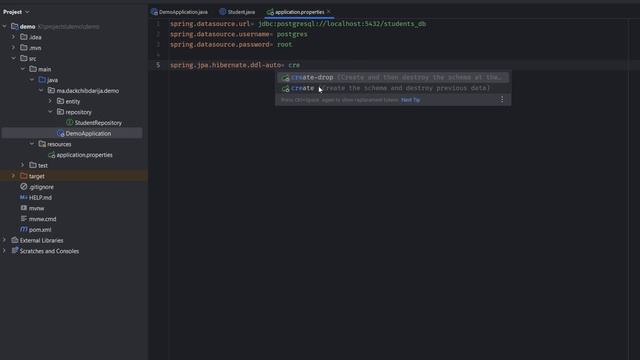Image resolution: width=640 pixels, height=360 pixels.
Task: Open HELP.md from the project tree
Action: [40, 198]
